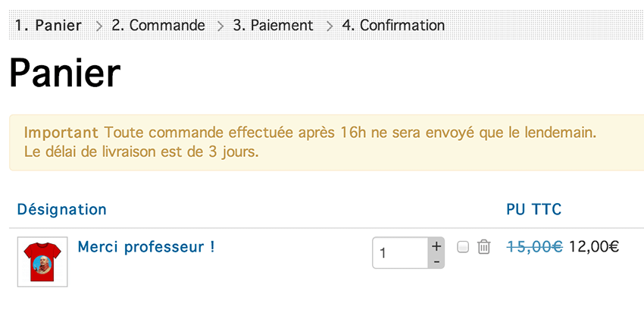Screen dimensions: 644x316
Task: Delete item with the trash icon
Action: point(484,247)
